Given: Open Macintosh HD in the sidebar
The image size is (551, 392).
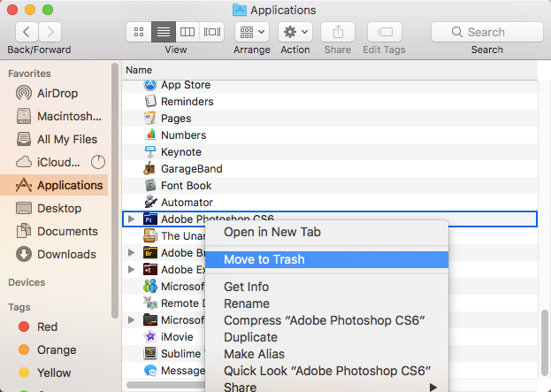Looking at the screenshot, I should coord(54,116).
